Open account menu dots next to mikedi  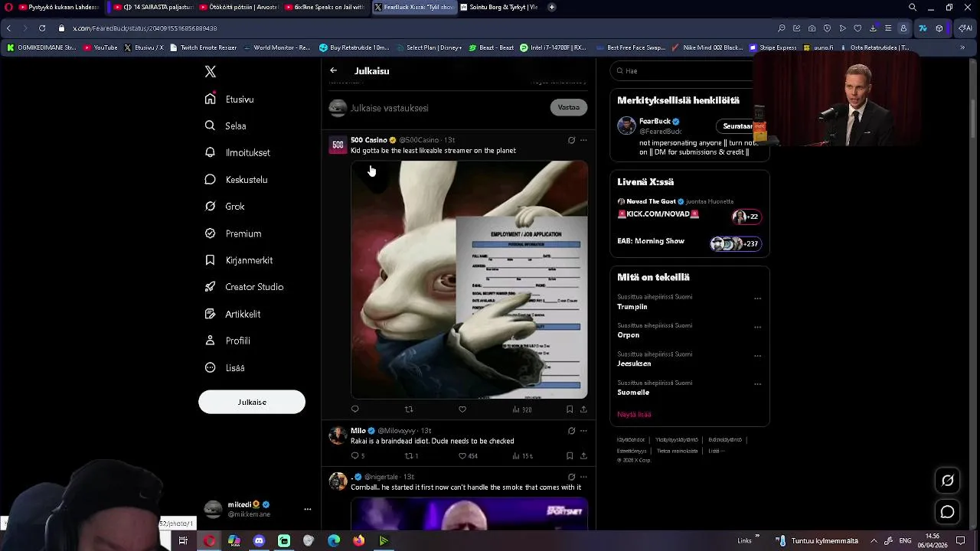click(307, 510)
